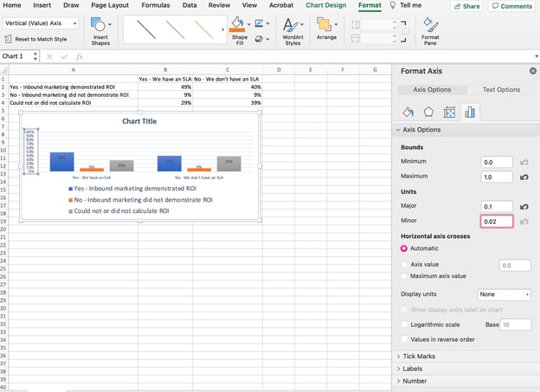Screen dimensions: 540x392
Task: Enable the Logarithmic scale checkbox
Action: coord(404,325)
